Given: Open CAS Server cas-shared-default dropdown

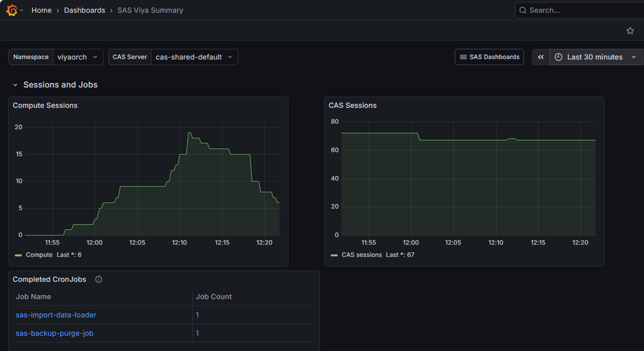Looking at the screenshot, I should tap(194, 57).
